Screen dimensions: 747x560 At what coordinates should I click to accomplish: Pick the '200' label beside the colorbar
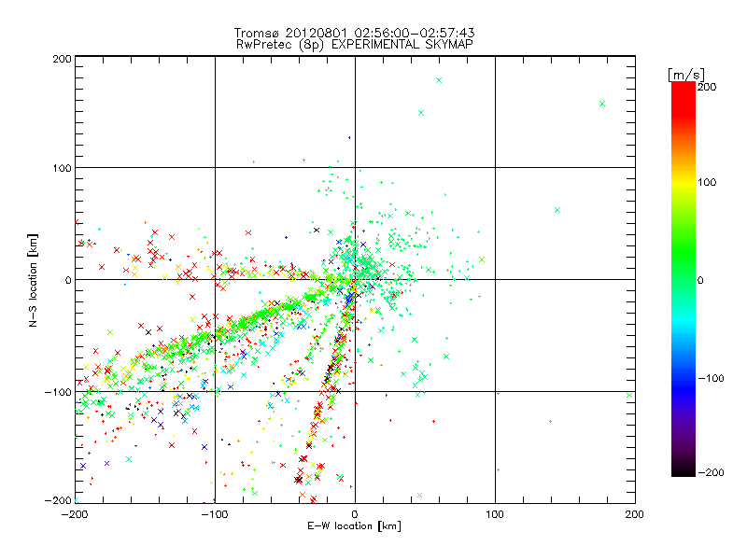point(707,87)
